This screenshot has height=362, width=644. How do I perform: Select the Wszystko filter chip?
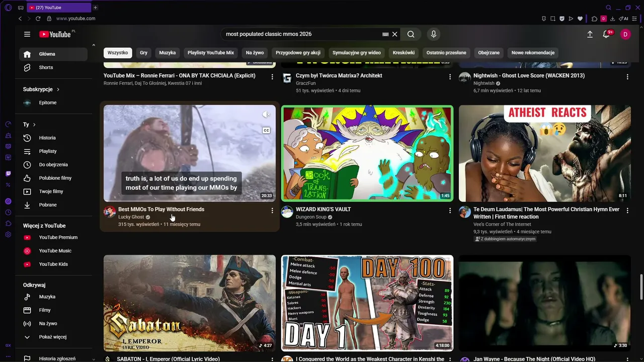click(x=118, y=53)
